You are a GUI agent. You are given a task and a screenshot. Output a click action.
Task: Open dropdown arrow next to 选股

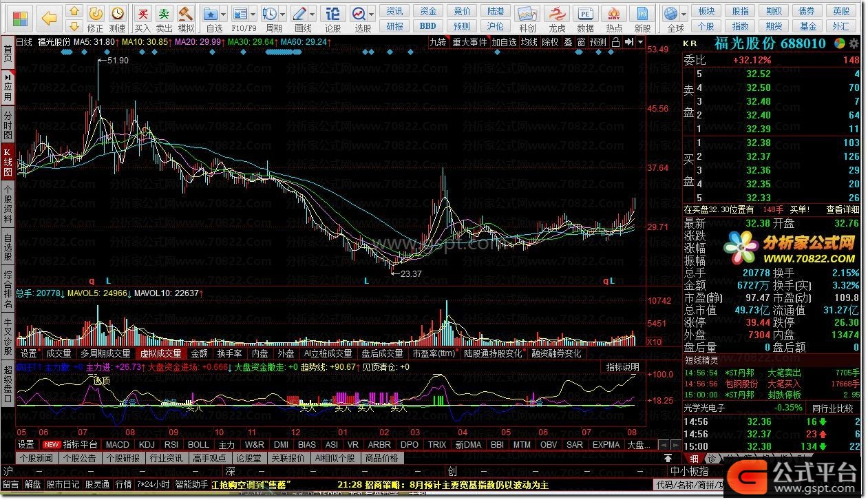point(372,13)
